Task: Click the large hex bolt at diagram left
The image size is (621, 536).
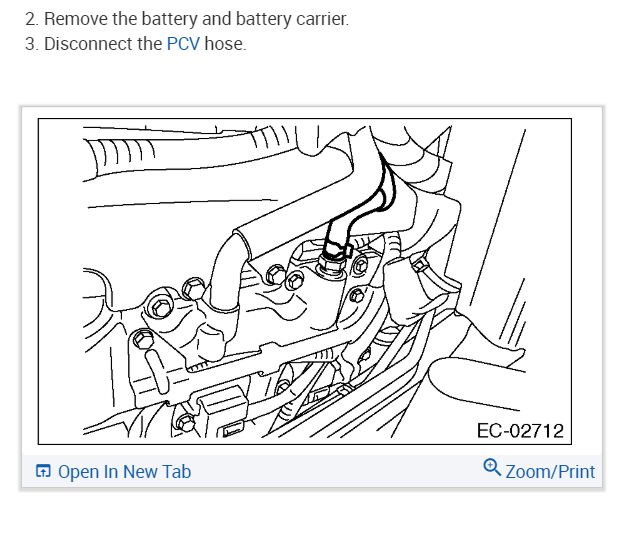Action: click(160, 307)
